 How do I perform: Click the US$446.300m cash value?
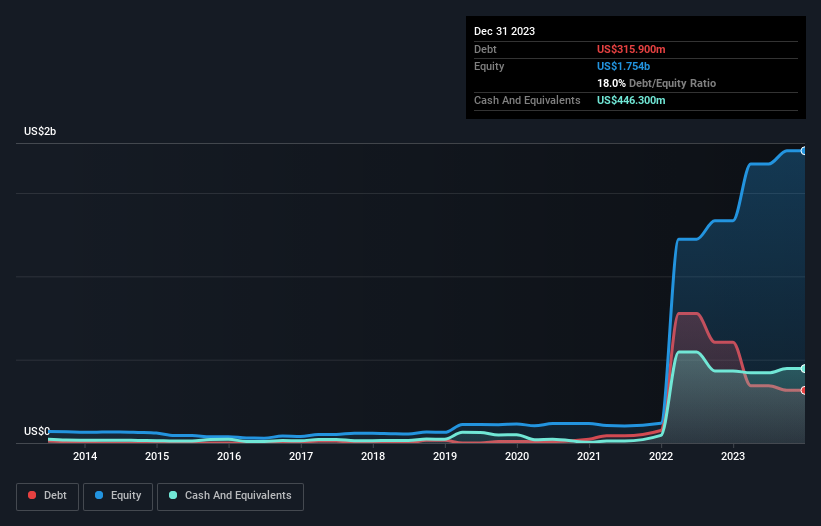click(631, 100)
